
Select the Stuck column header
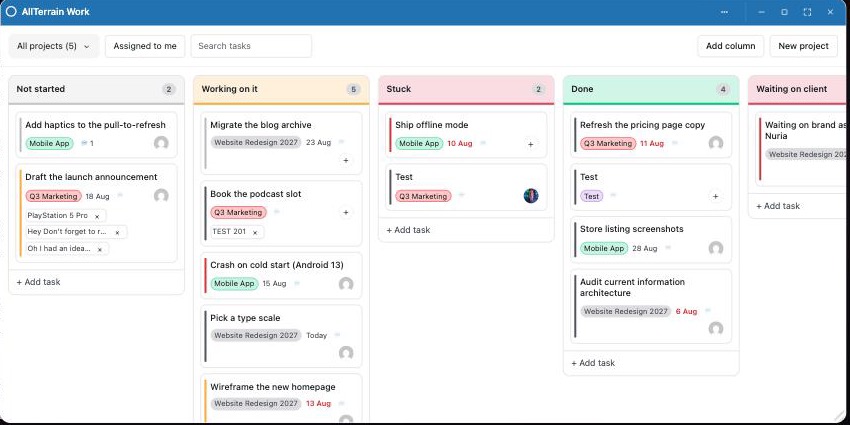466,89
